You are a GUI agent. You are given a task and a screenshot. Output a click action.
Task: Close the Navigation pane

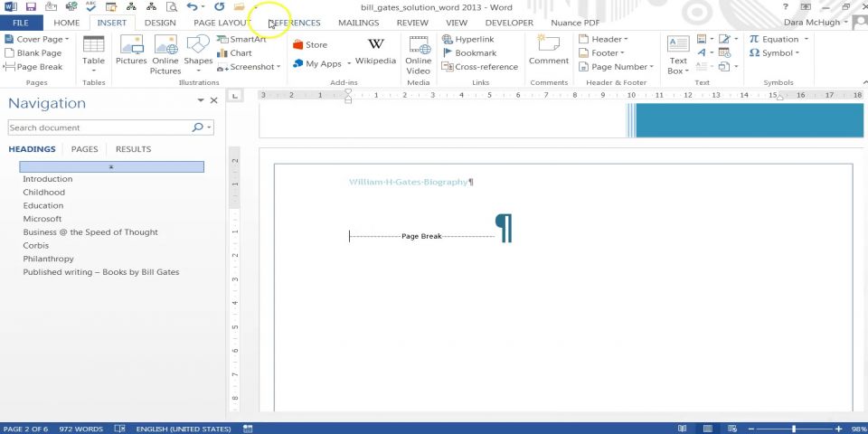[213, 100]
